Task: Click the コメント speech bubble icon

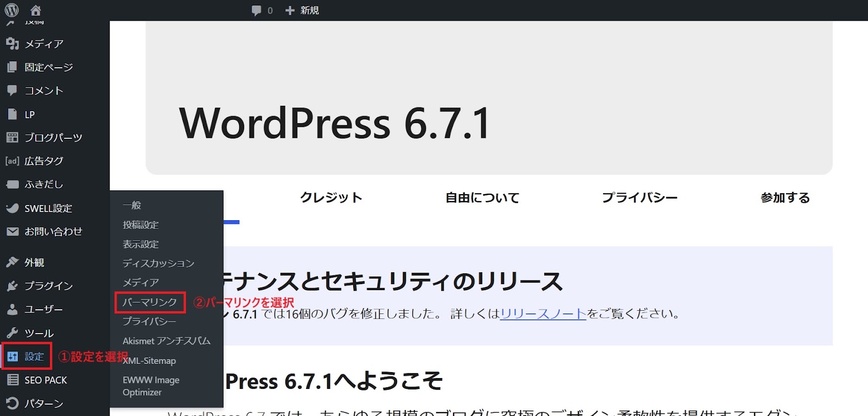Action: [12, 91]
